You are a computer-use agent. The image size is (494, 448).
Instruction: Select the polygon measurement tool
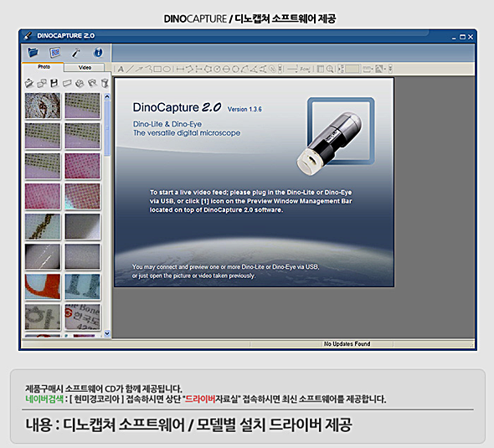[208, 69]
